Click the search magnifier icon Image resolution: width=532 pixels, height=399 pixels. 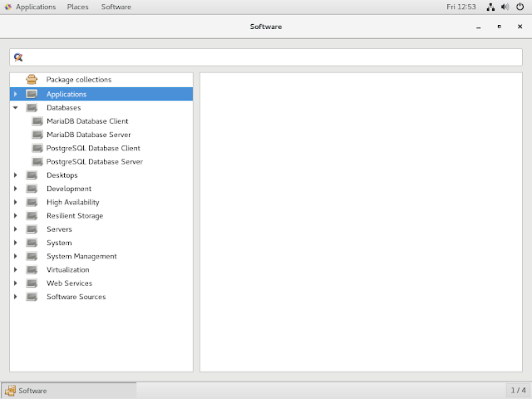(18, 57)
